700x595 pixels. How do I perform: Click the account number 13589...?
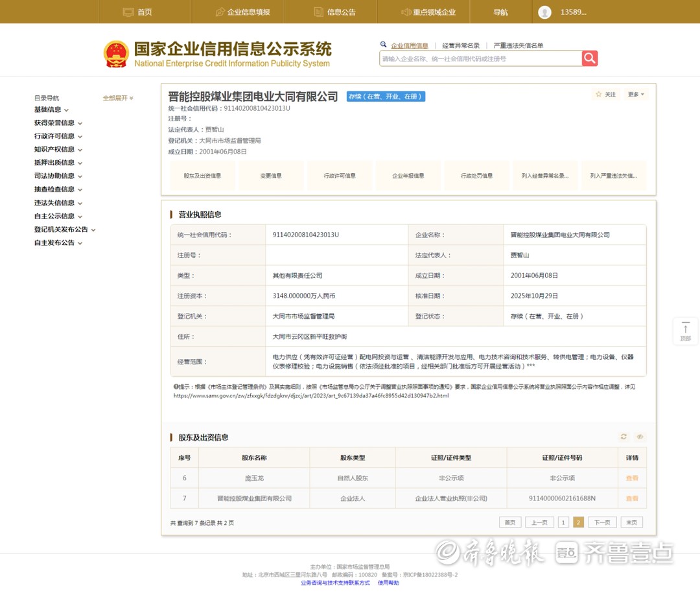(x=573, y=12)
